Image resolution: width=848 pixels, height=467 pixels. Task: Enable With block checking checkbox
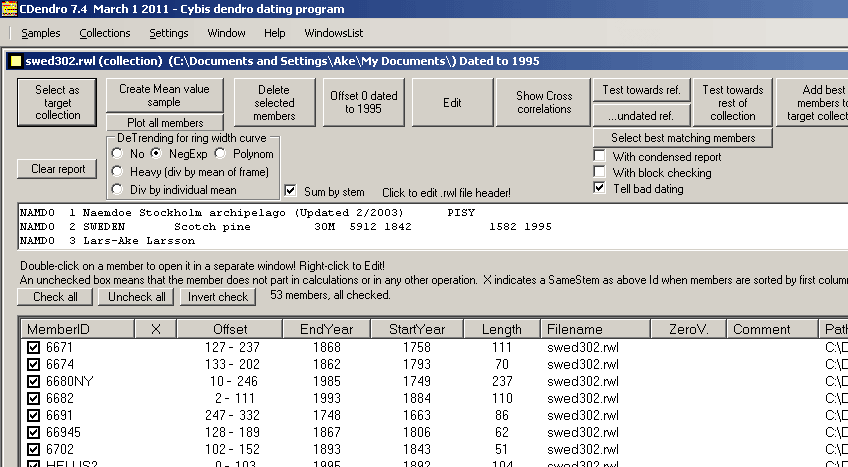tap(599, 172)
